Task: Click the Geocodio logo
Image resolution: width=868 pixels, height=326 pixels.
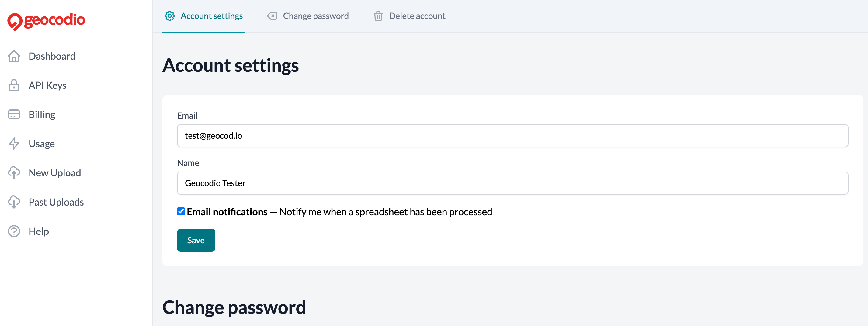Action: pyautogui.click(x=46, y=20)
